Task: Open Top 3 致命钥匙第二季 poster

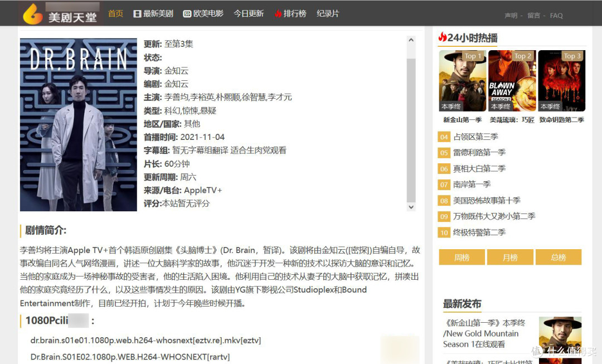Action: pyautogui.click(x=562, y=81)
